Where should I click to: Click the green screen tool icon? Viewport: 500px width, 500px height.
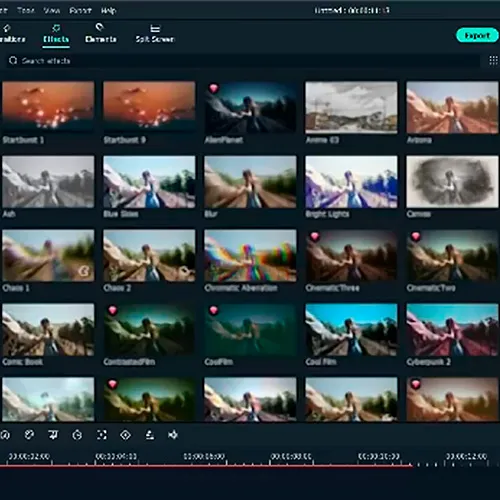click(53, 435)
